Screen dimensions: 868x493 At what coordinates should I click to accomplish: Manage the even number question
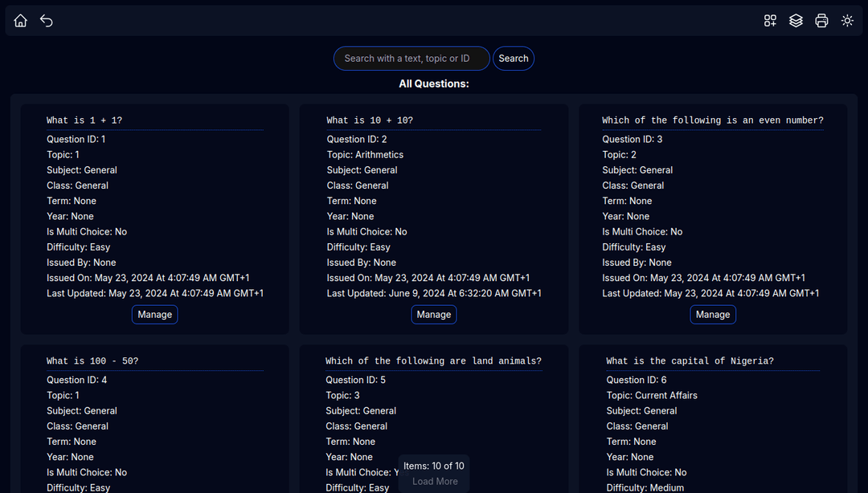[x=713, y=315]
